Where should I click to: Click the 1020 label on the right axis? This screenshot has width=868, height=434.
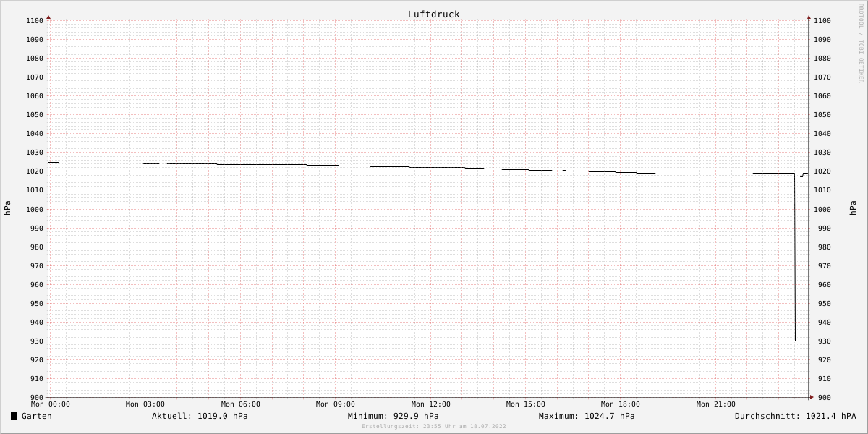[822, 171]
